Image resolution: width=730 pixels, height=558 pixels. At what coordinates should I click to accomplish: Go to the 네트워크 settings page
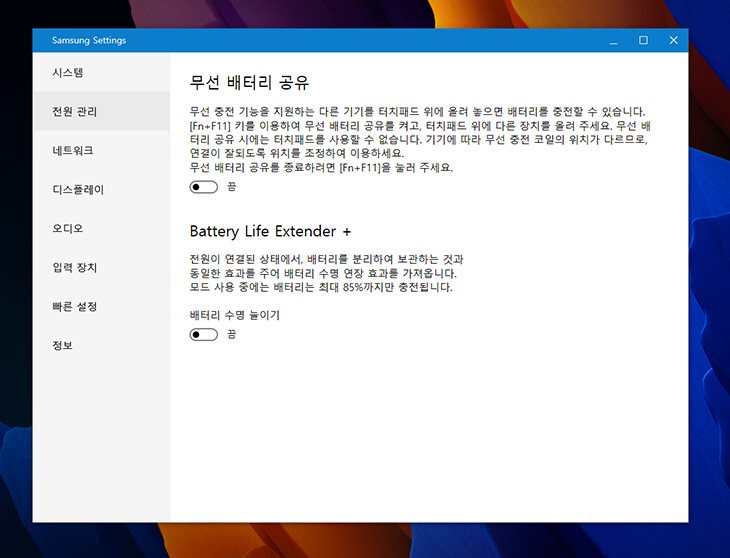[101, 150]
